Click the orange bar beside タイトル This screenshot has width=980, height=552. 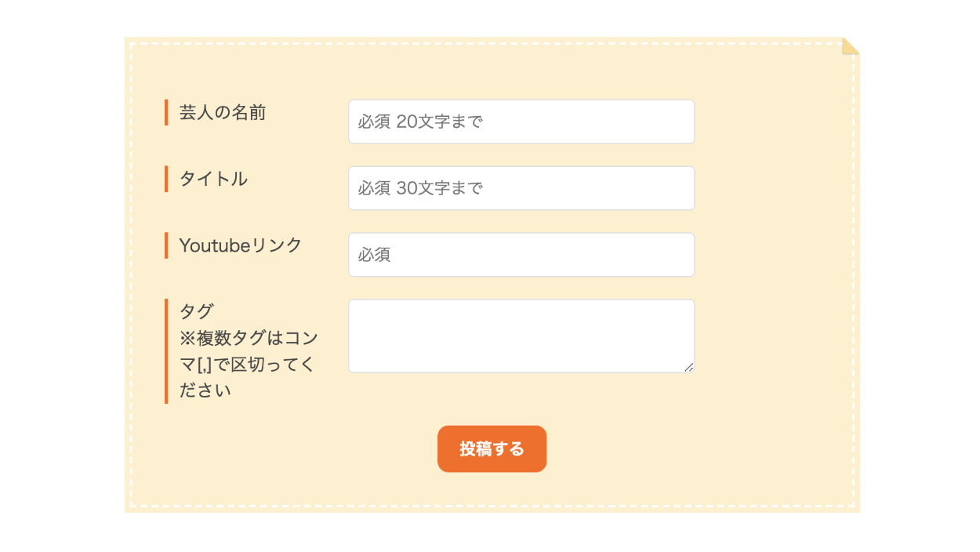click(166, 180)
